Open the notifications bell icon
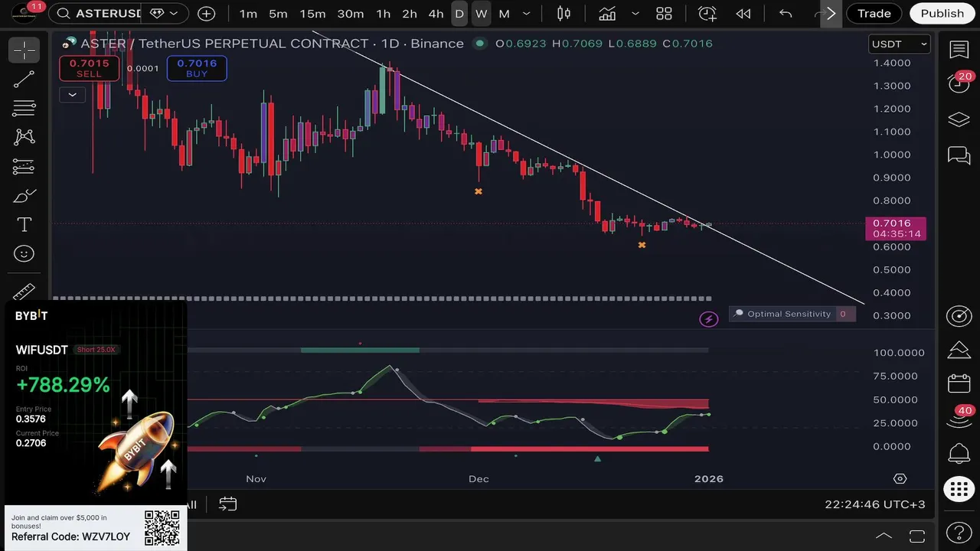This screenshot has width=980, height=551. (x=959, y=453)
